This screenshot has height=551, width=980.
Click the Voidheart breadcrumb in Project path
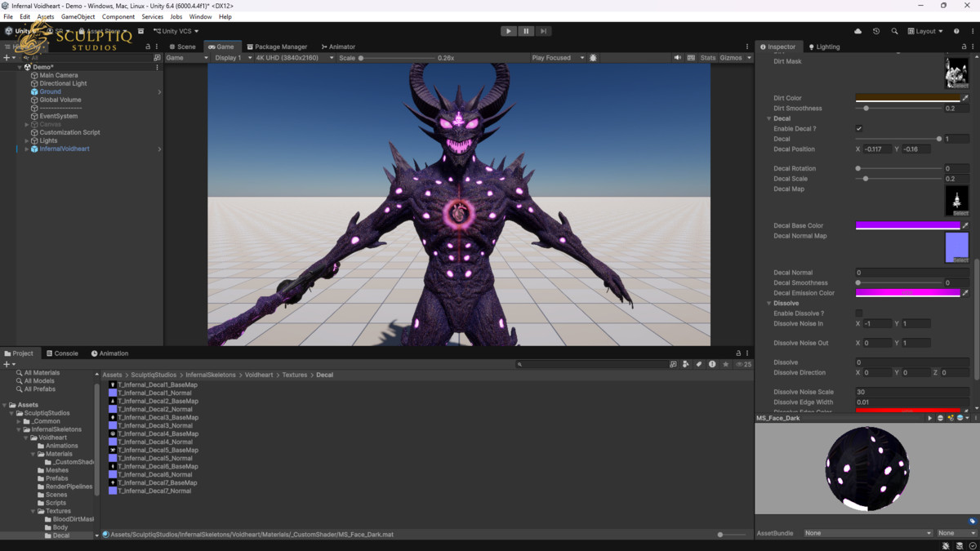tap(259, 375)
